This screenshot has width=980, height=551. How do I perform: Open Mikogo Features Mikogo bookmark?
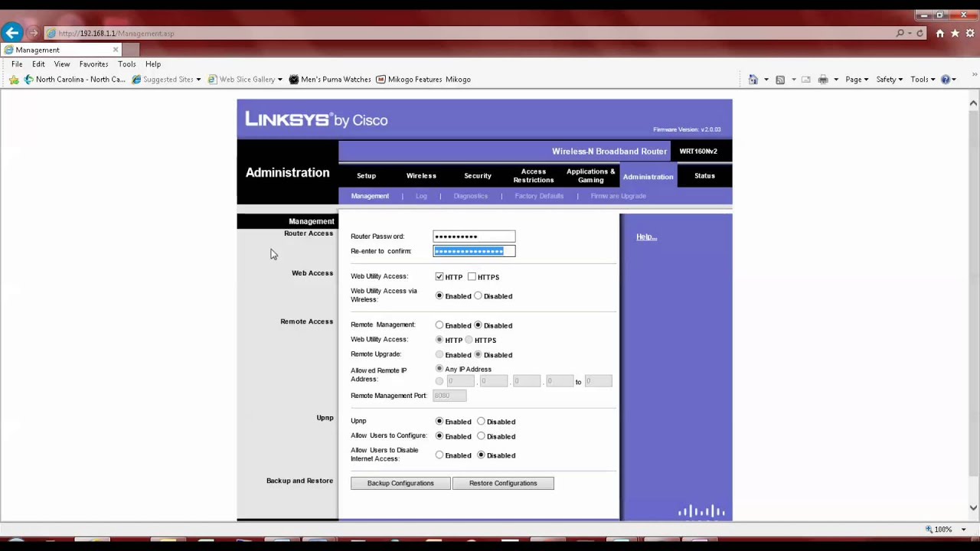tap(423, 80)
